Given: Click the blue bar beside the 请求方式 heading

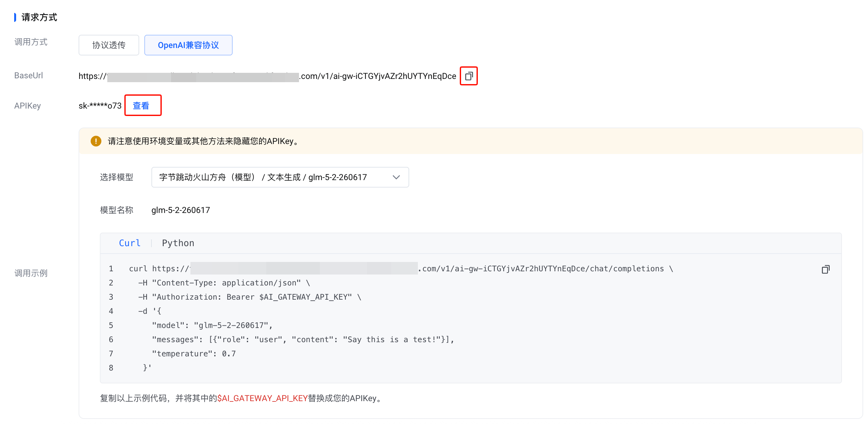Looking at the screenshot, I should pyautogui.click(x=15, y=17).
